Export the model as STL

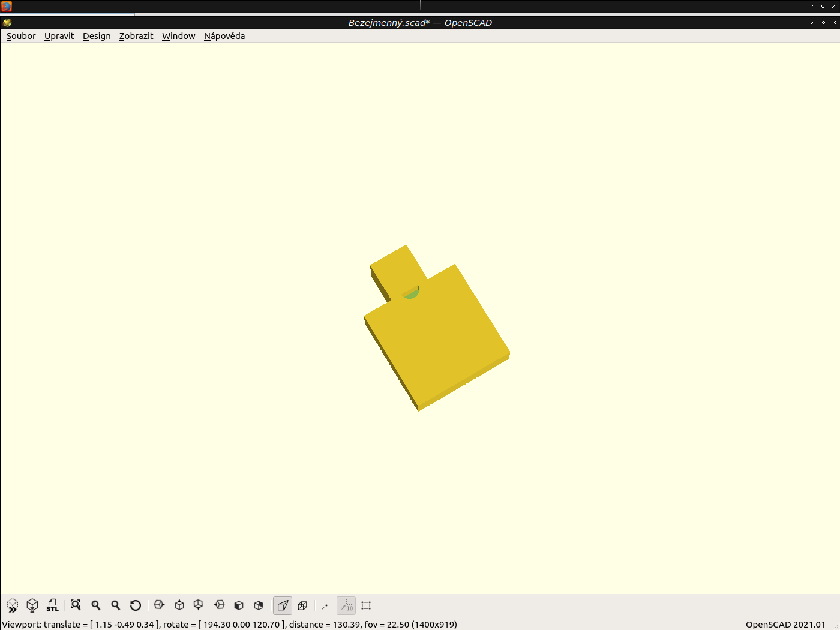(52, 605)
